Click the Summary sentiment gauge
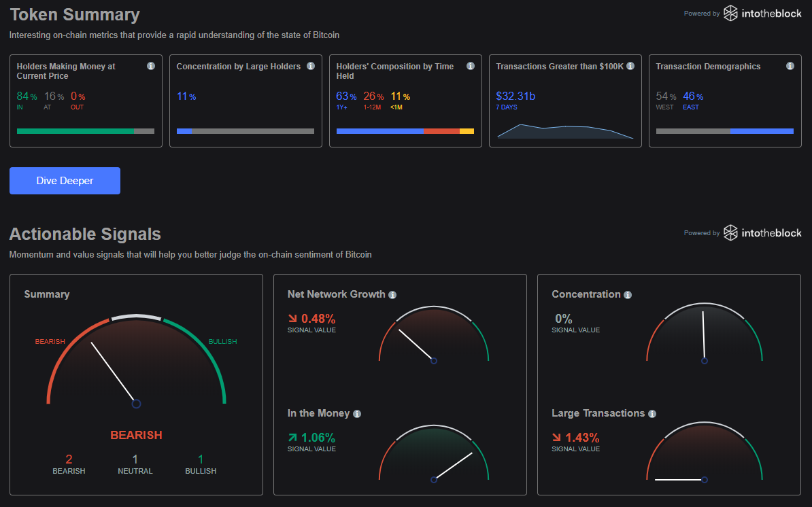 pos(136,360)
